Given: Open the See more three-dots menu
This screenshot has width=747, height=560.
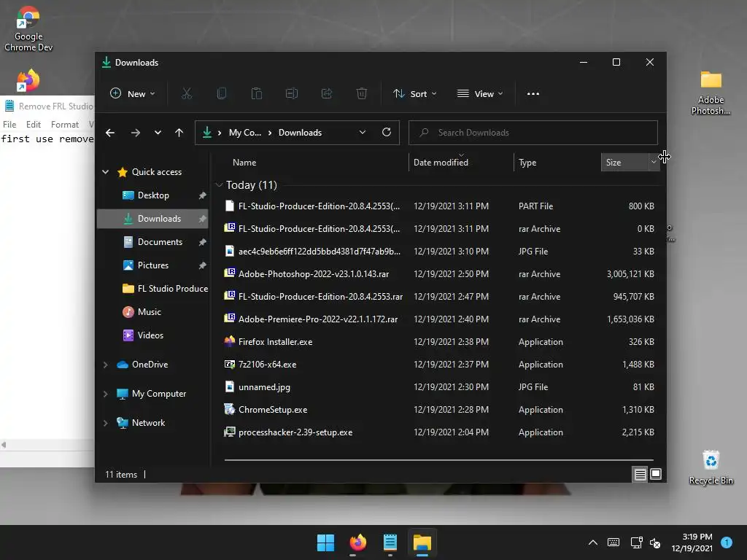Looking at the screenshot, I should (533, 94).
